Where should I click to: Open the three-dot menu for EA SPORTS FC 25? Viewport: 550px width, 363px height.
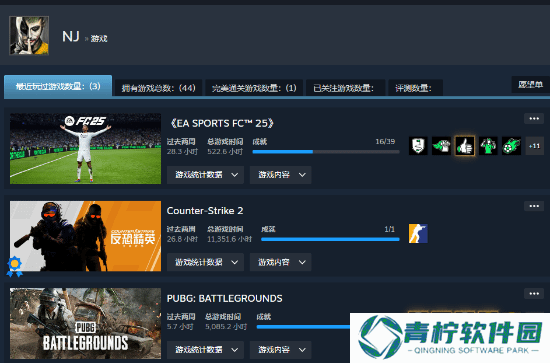click(x=534, y=119)
